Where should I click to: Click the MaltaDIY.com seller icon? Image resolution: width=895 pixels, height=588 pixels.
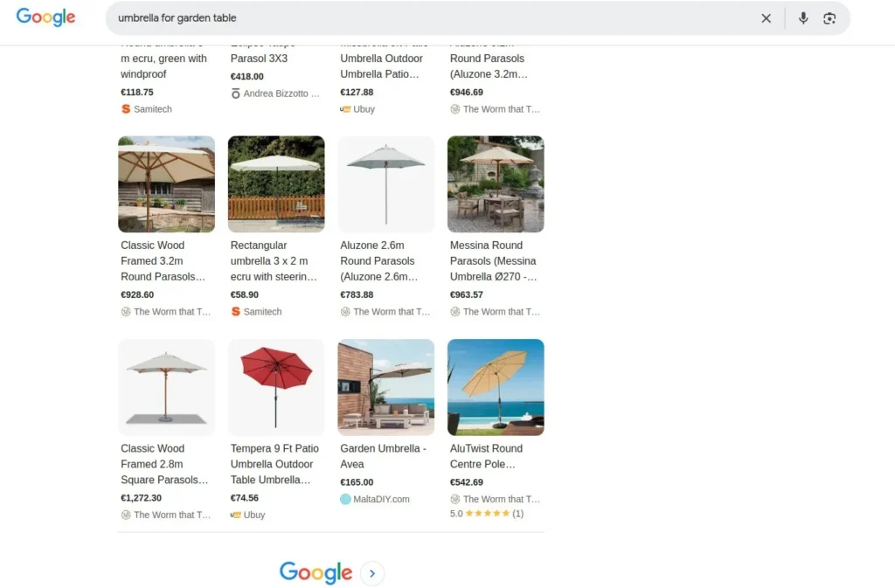point(345,500)
